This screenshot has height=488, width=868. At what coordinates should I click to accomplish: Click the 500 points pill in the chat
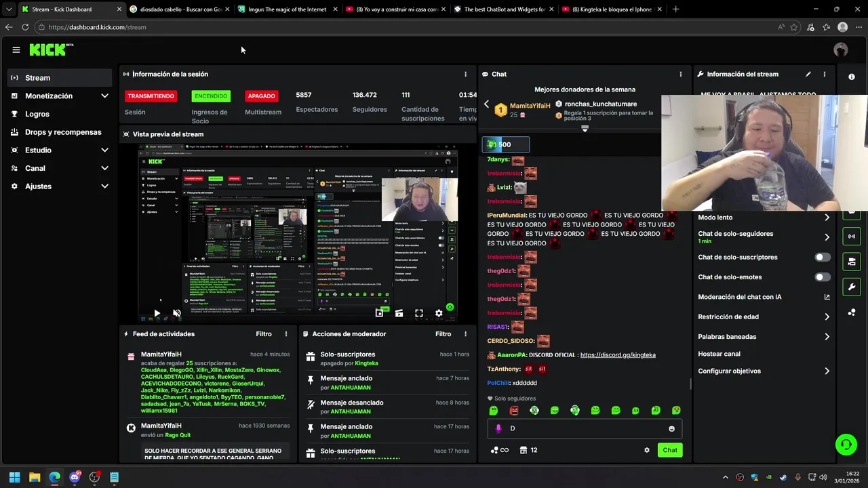point(506,144)
